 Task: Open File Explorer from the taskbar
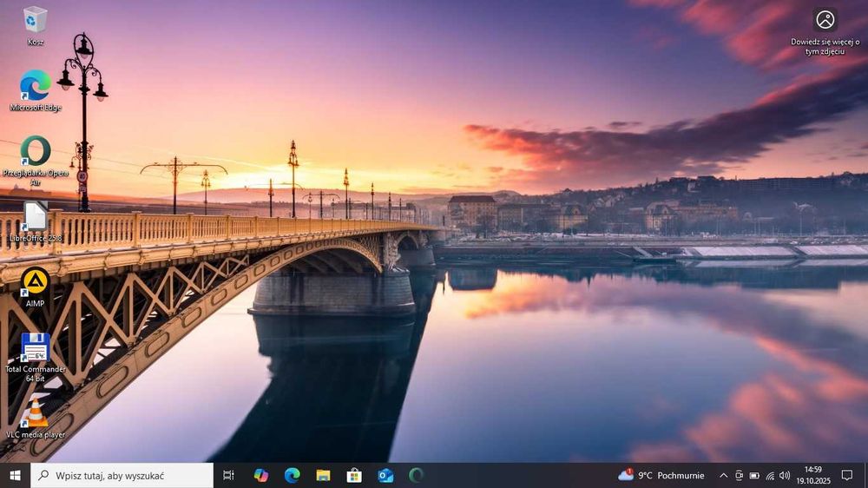[323, 475]
